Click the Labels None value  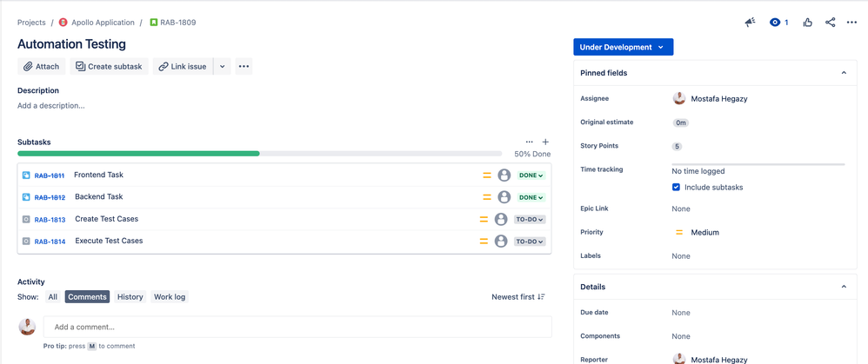681,256
